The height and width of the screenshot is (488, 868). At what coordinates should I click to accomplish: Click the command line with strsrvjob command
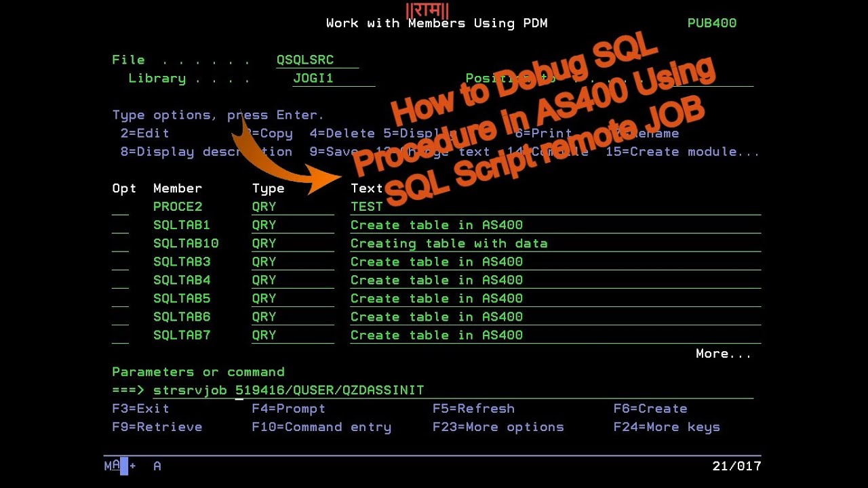click(x=453, y=390)
